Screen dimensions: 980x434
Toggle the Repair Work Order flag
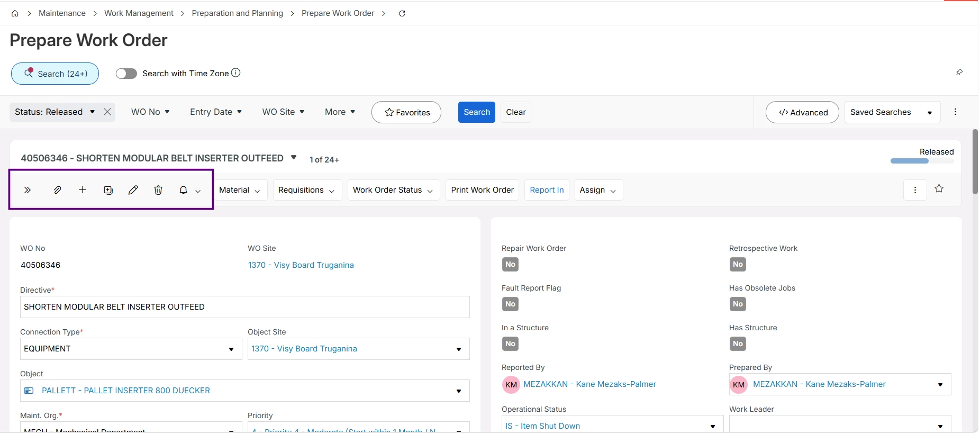[x=510, y=265]
